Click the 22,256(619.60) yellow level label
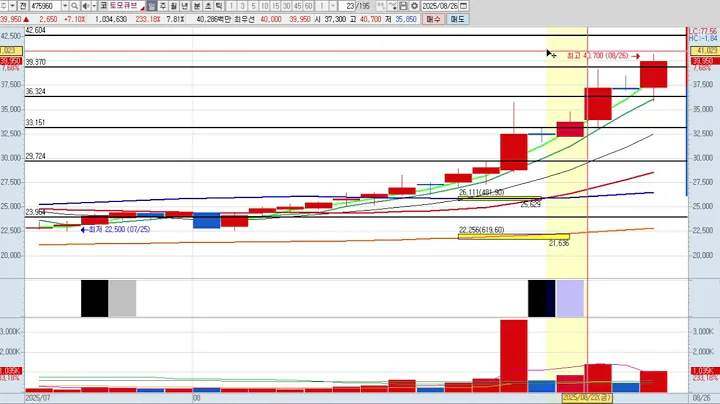 481,230
